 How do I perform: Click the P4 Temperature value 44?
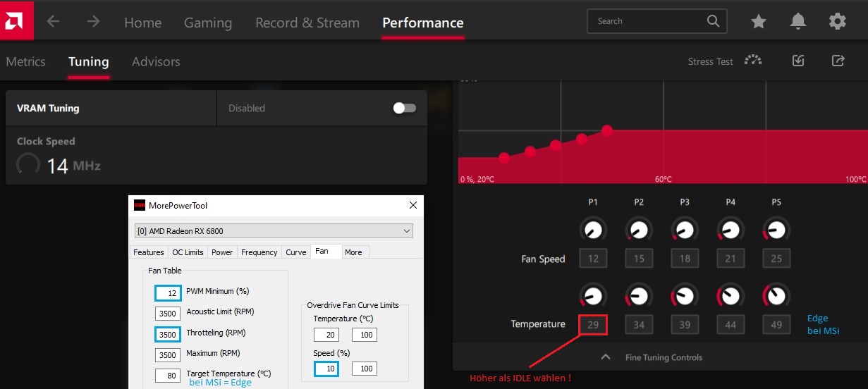tap(731, 324)
